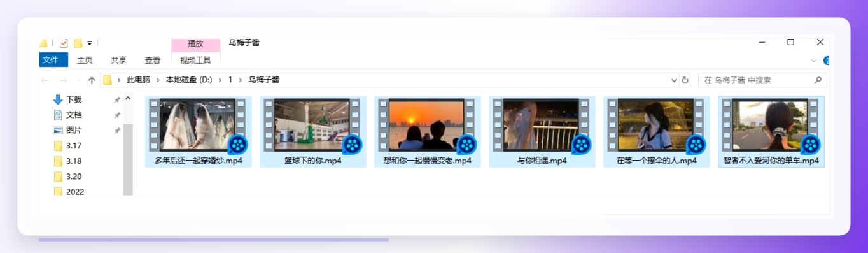Click the sidebar scroll up arrow

point(128,98)
